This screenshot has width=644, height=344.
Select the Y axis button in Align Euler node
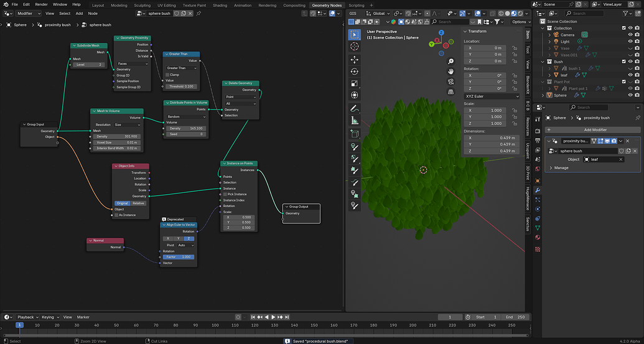(178, 238)
